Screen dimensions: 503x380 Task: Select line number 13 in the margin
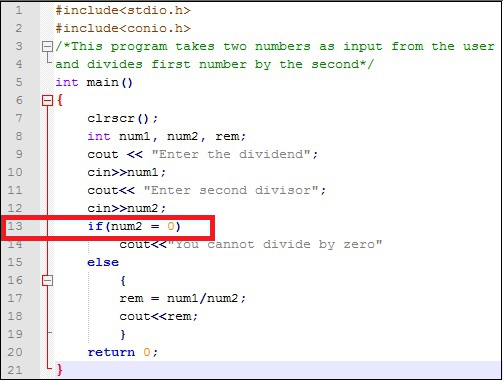15,226
